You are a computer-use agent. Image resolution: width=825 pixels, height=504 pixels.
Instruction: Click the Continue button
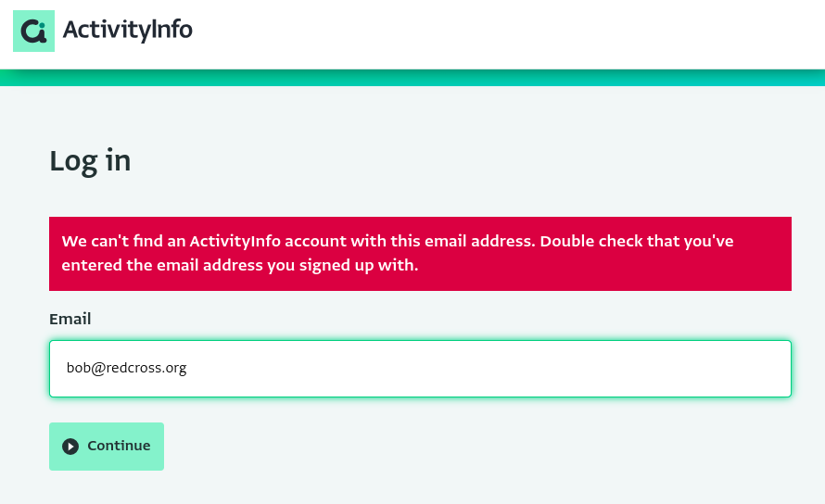coord(107,447)
